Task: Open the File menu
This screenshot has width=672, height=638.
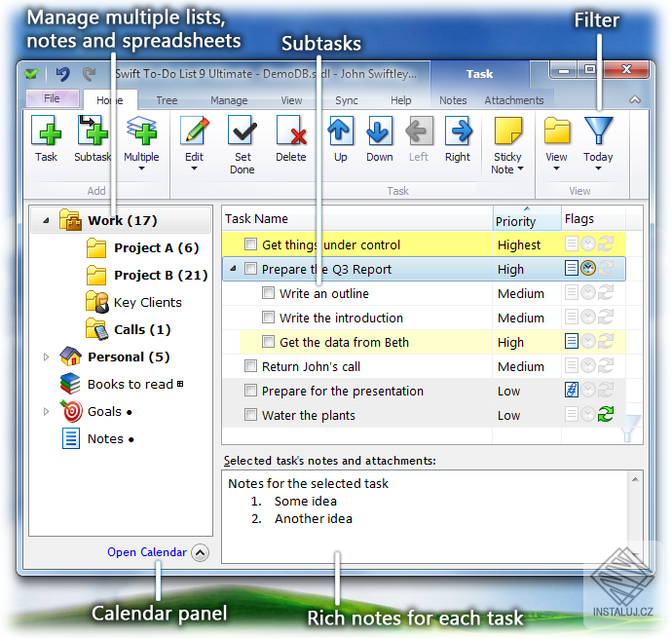Action: [53, 98]
